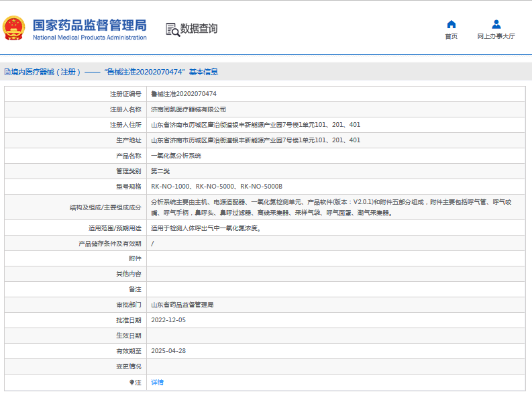Open the 详情 link
This screenshot has height=396, width=532.
157,383
